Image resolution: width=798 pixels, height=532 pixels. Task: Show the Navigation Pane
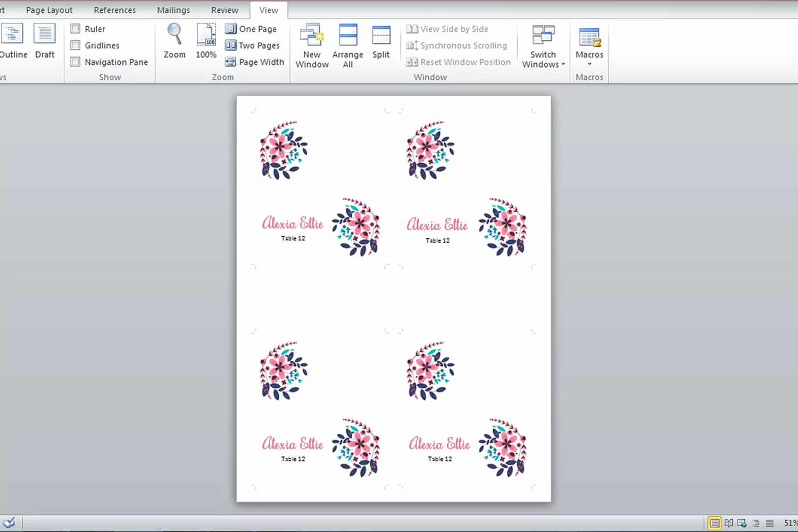pos(76,62)
